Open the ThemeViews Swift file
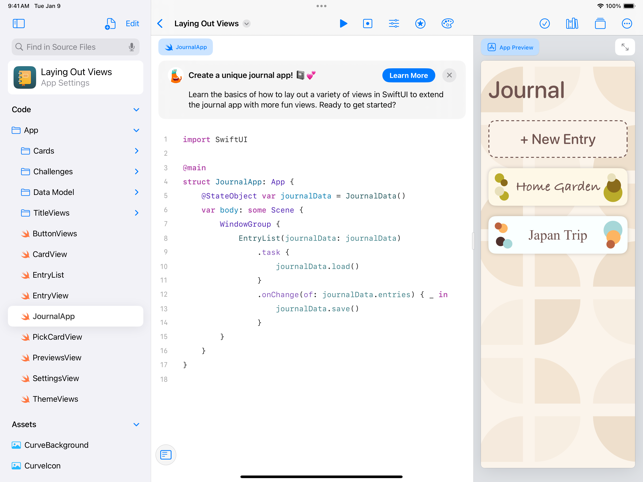 (x=75, y=399)
